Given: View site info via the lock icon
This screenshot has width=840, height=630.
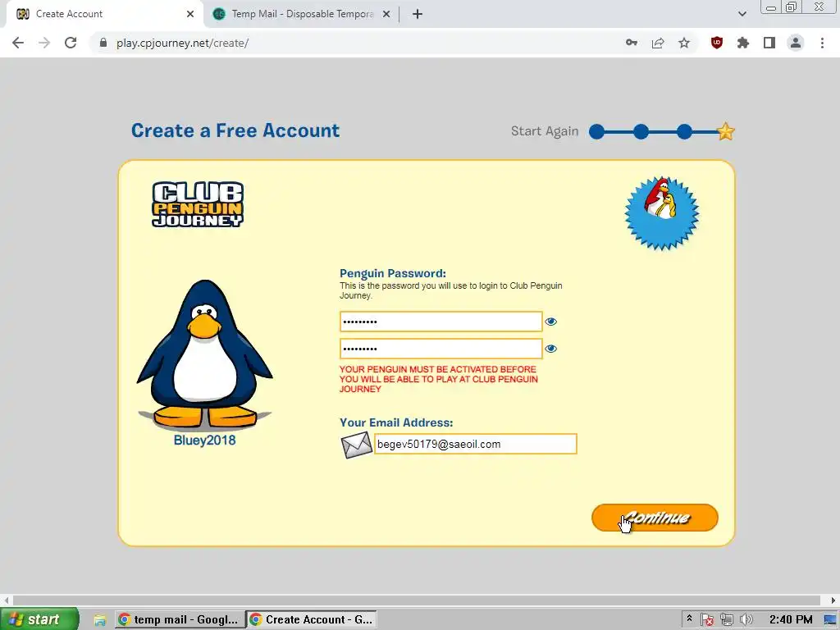Looking at the screenshot, I should pos(103,43).
